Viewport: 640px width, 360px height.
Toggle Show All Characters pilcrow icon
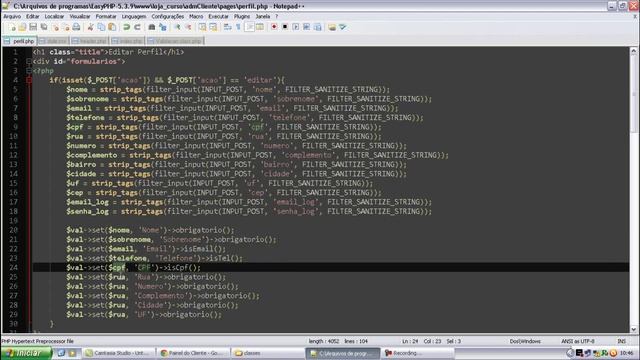tap(238, 27)
